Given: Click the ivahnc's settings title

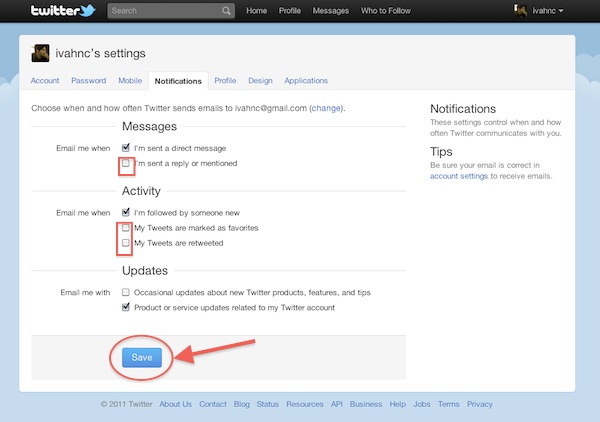Looking at the screenshot, I should click(x=100, y=53).
